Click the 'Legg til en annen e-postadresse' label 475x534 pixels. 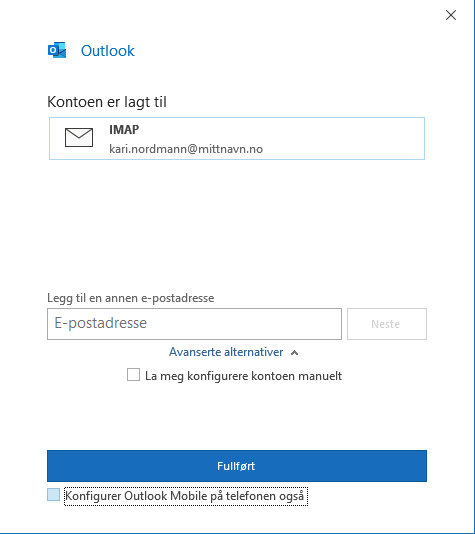(x=131, y=298)
